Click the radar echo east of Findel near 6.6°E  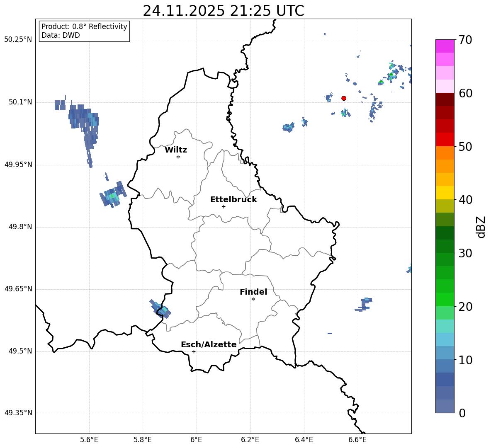coord(364,305)
